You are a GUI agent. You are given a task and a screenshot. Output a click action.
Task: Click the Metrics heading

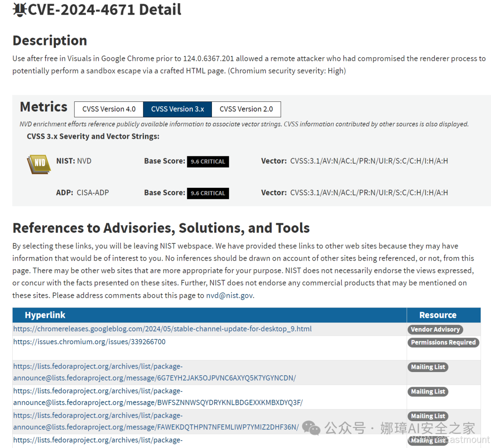point(44,107)
